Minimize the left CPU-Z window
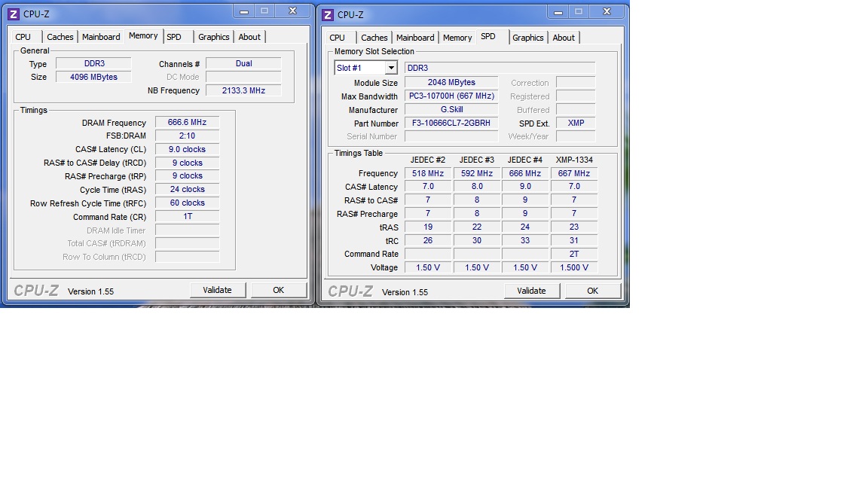The image size is (868, 488). 243,11
